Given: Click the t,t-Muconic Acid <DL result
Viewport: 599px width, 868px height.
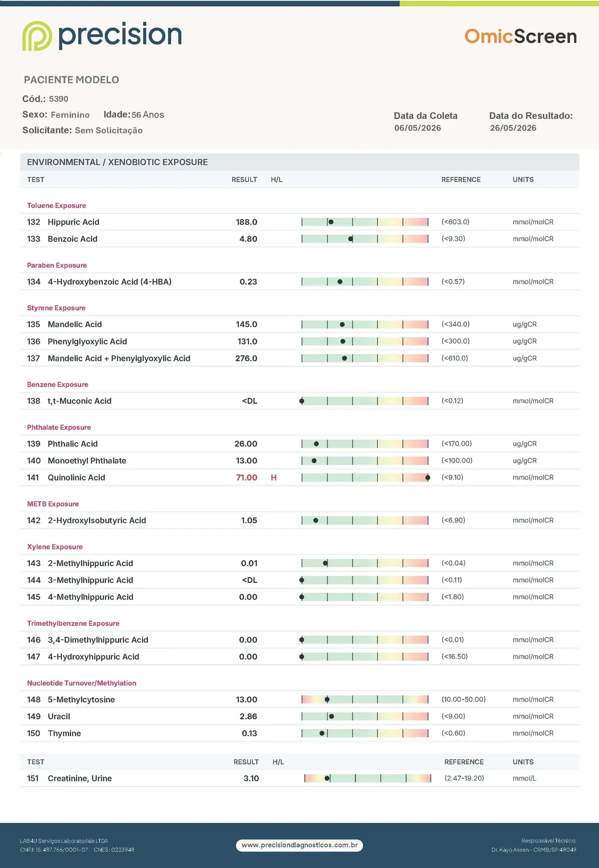Looking at the screenshot, I should point(250,401).
